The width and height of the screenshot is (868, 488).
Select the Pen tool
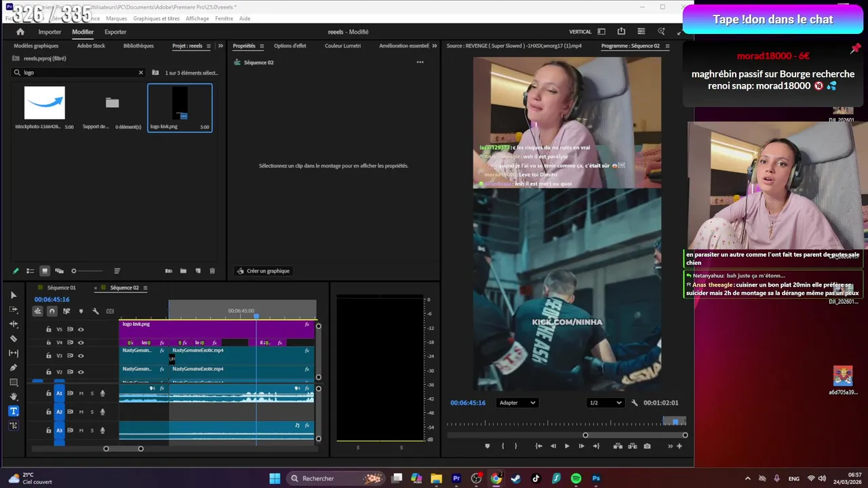[x=14, y=367]
